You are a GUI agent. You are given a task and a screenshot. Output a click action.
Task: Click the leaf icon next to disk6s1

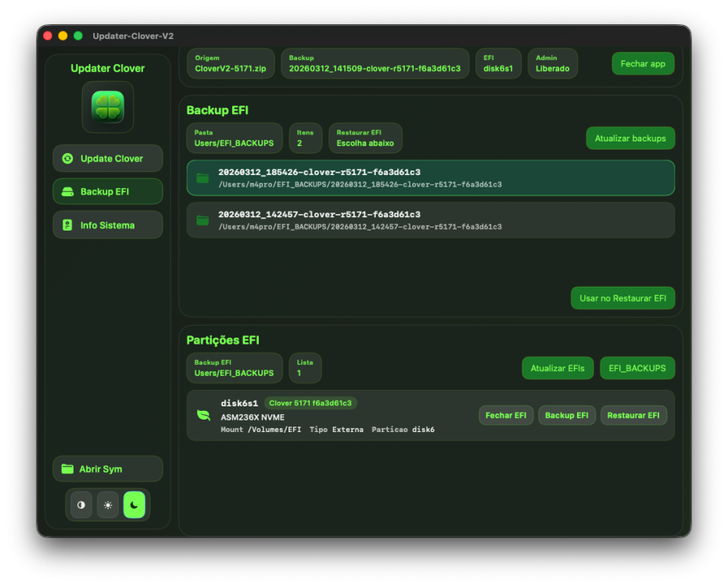(203, 415)
